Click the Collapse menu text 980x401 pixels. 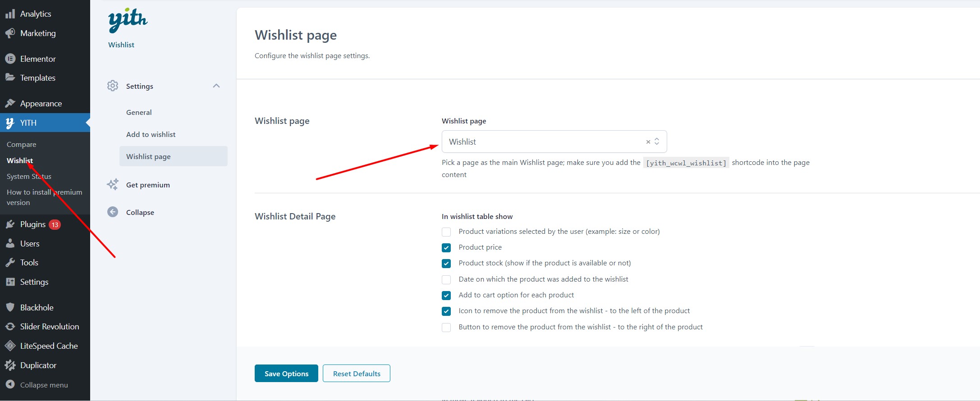(x=44, y=385)
